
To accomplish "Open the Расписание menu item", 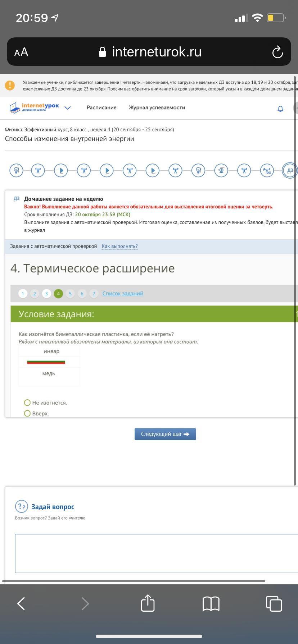I will coord(101,107).
